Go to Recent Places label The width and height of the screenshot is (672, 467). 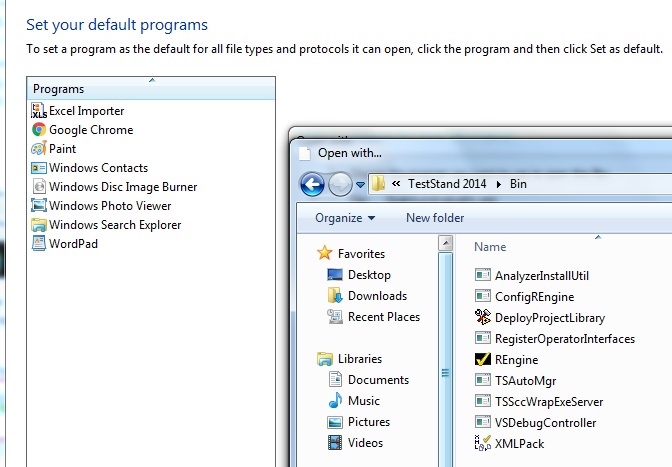pyautogui.click(x=384, y=317)
